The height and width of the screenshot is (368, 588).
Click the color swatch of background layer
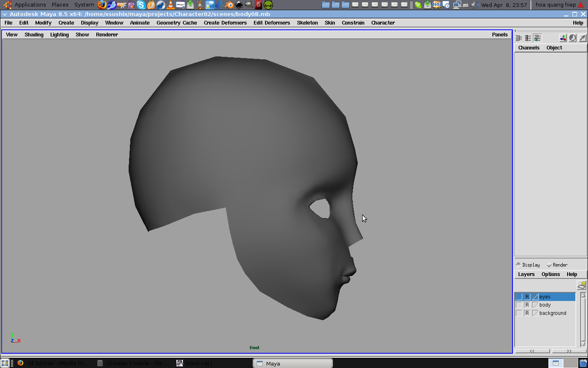[535, 313]
